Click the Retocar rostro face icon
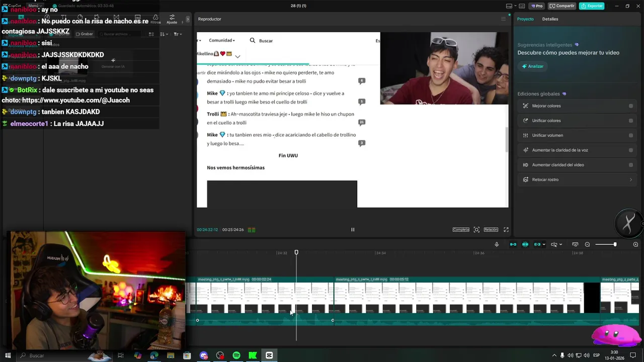 coord(525,179)
